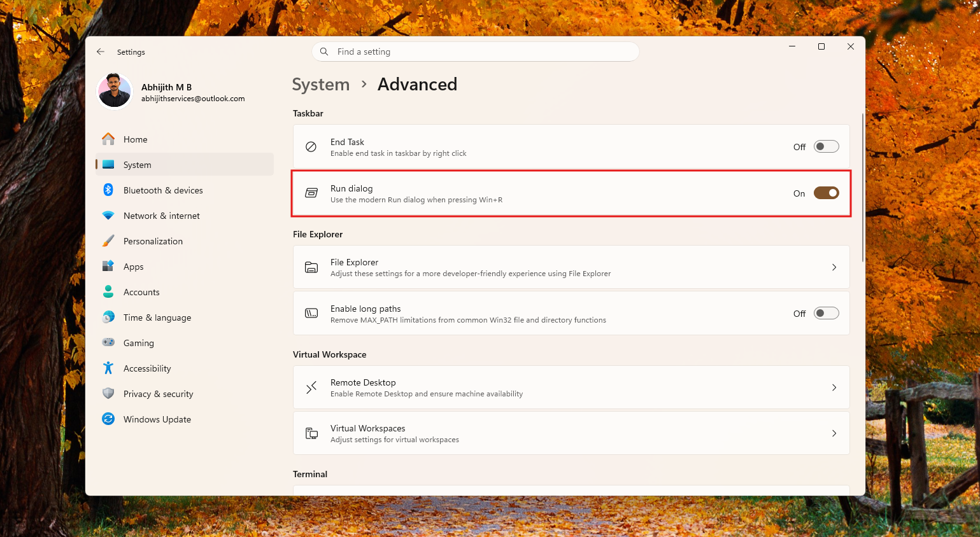Open Virtual Workspaces chevron arrow
The height and width of the screenshot is (537, 980).
coord(834,433)
